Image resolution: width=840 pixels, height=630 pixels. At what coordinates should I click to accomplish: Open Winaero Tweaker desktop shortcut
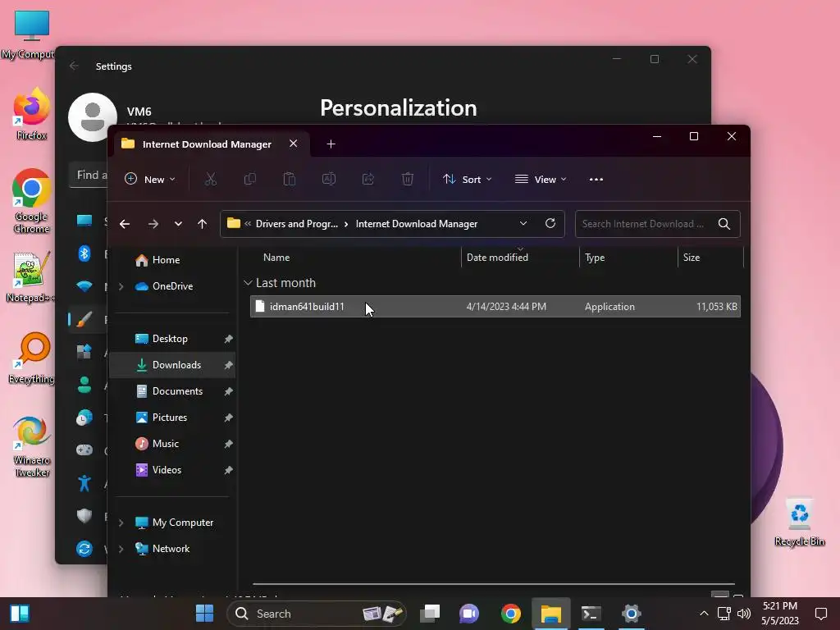click(x=31, y=447)
